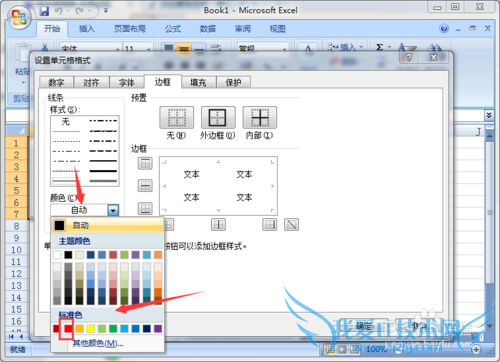Toggle the right border button
The height and width of the screenshot is (362, 500).
(x=270, y=225)
